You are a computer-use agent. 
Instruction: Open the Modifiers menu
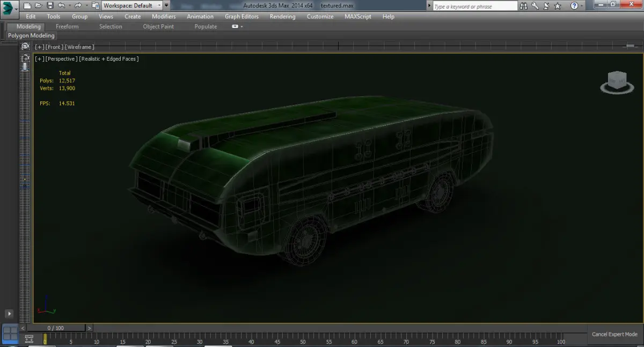point(164,17)
